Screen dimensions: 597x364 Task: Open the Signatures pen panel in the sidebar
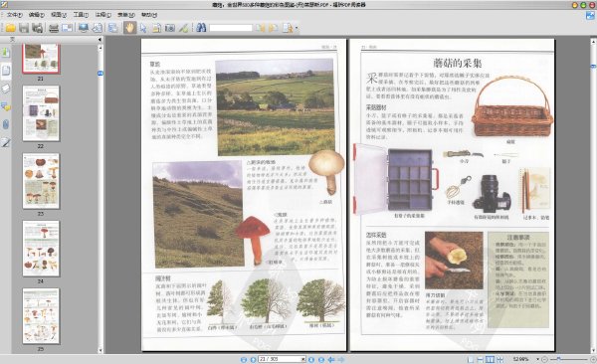click(x=6, y=143)
